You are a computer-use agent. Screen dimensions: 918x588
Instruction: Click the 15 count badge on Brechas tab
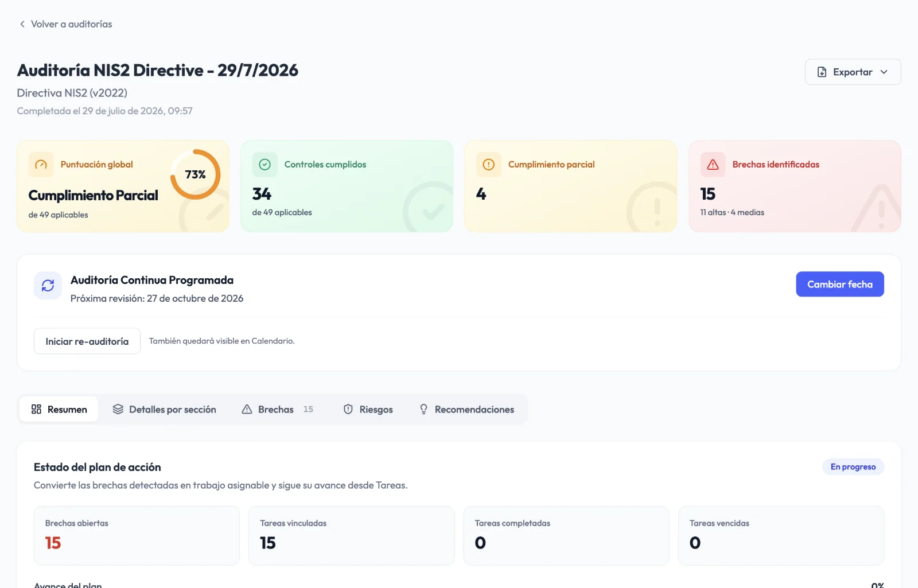pyautogui.click(x=308, y=409)
